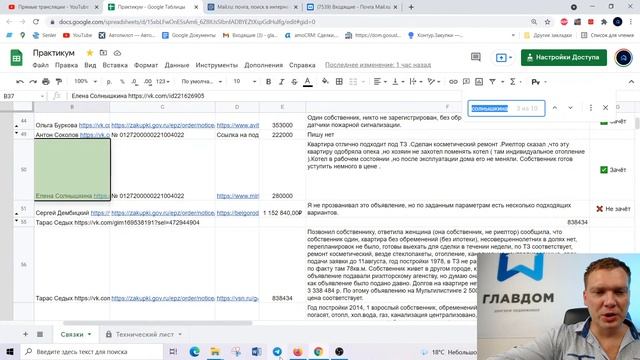
Task: Star the Практикум document
Action: (90, 53)
